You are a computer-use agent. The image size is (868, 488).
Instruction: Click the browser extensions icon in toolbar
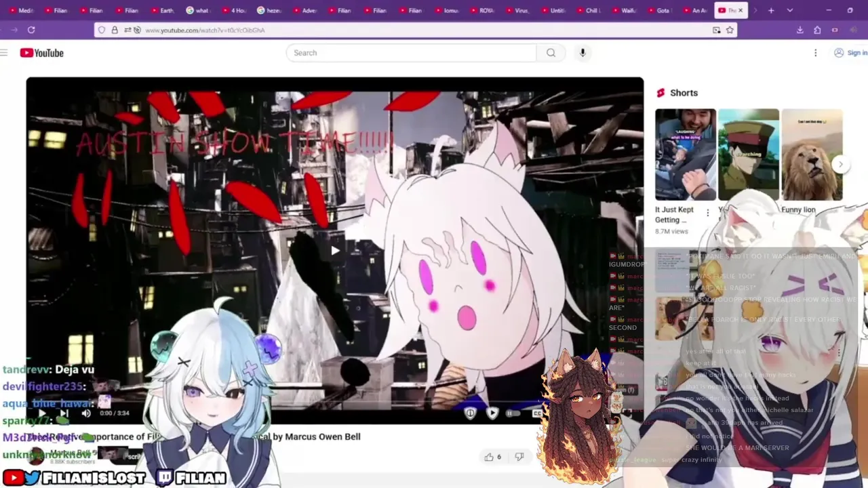pyautogui.click(x=817, y=30)
